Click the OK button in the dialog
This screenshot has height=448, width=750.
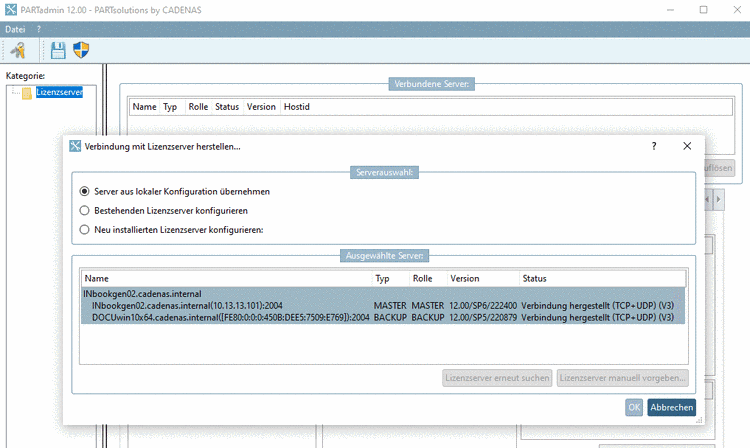[634, 407]
